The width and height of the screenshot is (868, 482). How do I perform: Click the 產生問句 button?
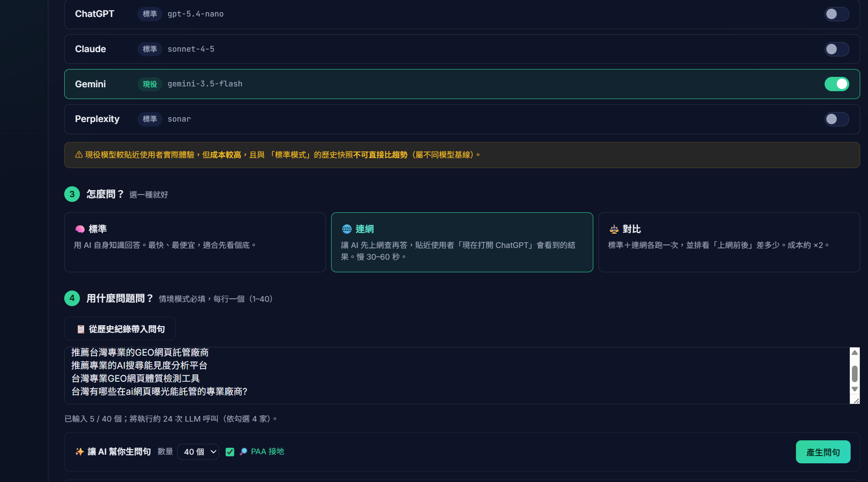click(823, 452)
